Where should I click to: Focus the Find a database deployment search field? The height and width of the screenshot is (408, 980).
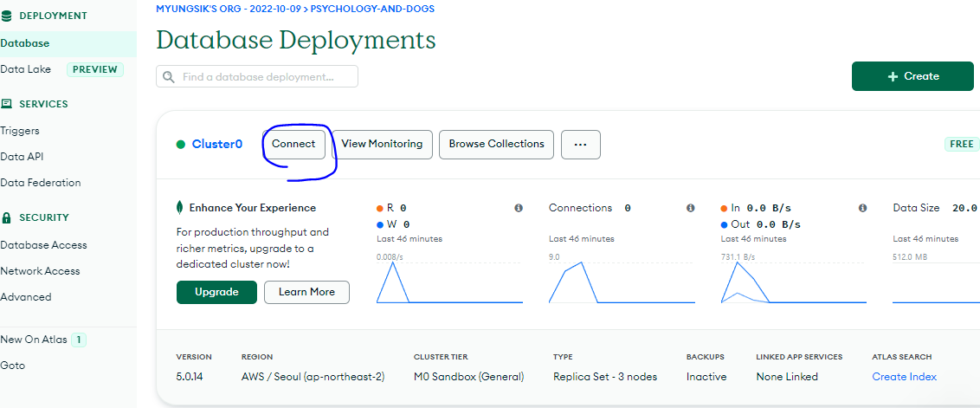pyautogui.click(x=257, y=76)
